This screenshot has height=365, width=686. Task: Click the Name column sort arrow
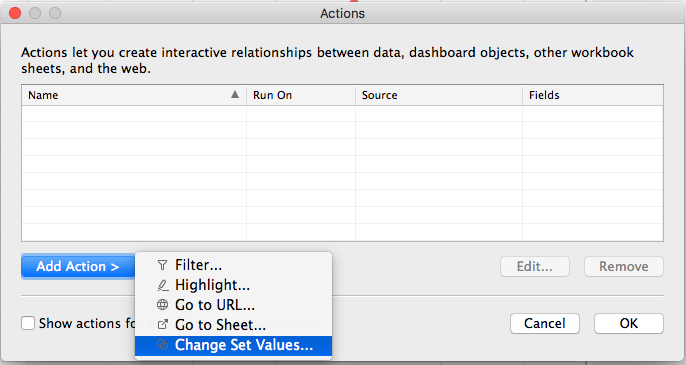(x=235, y=95)
